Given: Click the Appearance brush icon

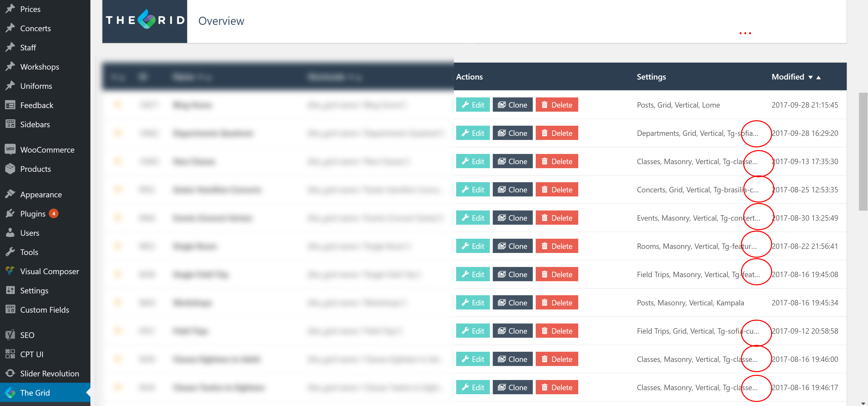Looking at the screenshot, I should (10, 194).
